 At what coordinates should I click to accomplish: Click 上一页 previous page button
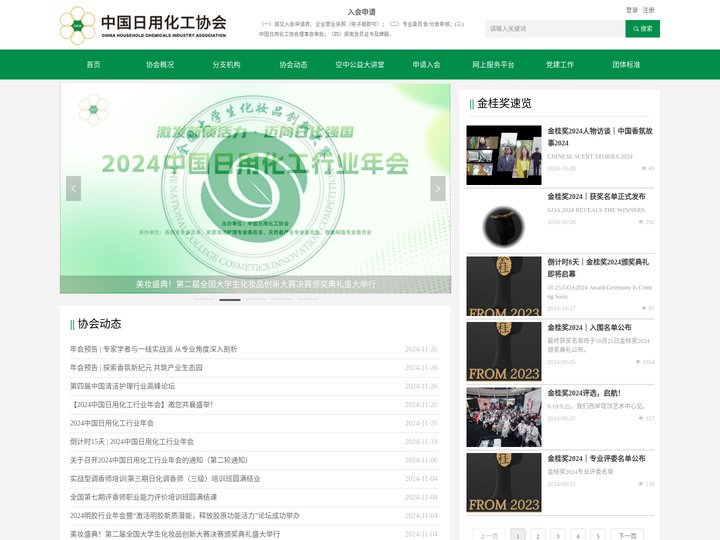489,535
